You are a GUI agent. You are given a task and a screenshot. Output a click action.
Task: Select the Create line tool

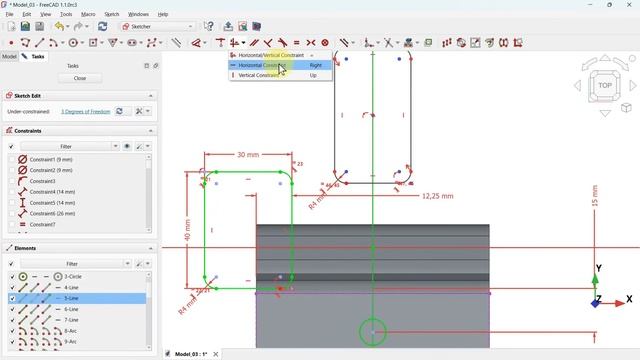(x=40, y=43)
